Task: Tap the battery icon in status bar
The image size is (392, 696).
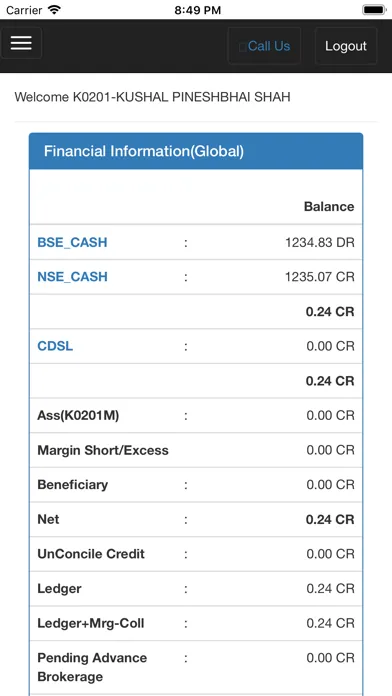Action: (x=374, y=10)
